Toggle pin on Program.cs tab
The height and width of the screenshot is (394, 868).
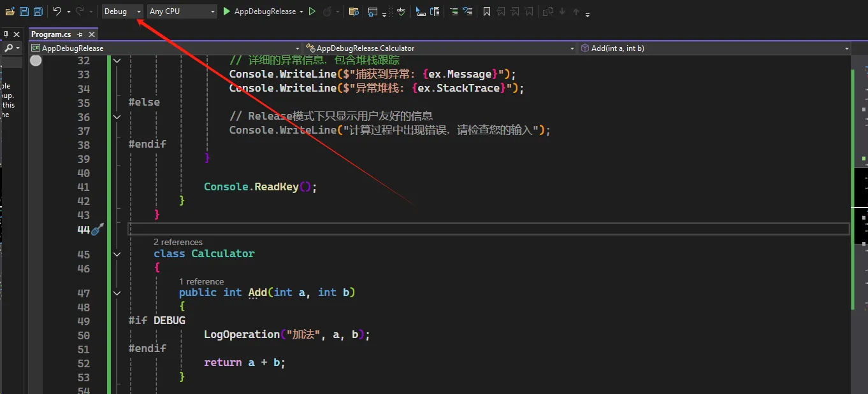point(80,34)
